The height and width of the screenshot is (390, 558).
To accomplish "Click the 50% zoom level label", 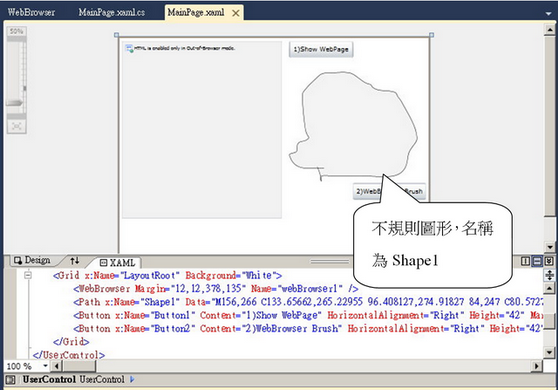I will (16, 31).
